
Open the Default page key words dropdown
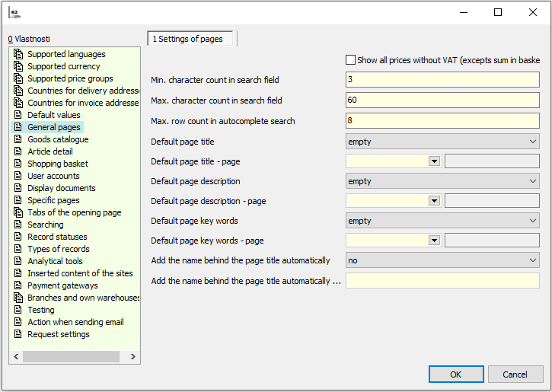point(442,221)
